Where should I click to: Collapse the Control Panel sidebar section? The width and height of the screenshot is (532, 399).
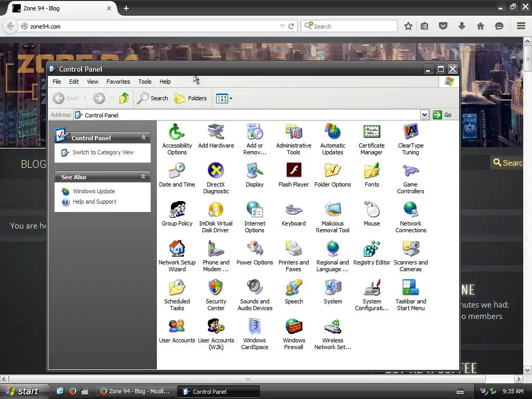[x=143, y=137]
